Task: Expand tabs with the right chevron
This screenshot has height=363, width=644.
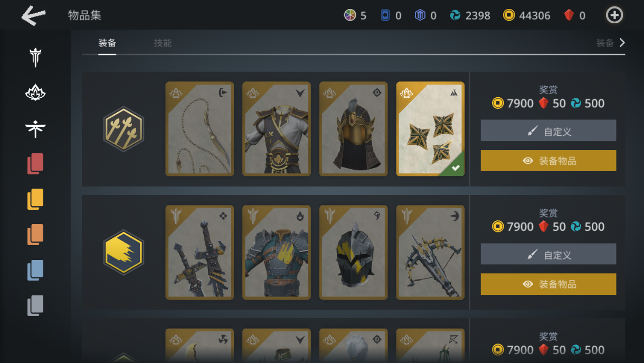Action: [622, 43]
